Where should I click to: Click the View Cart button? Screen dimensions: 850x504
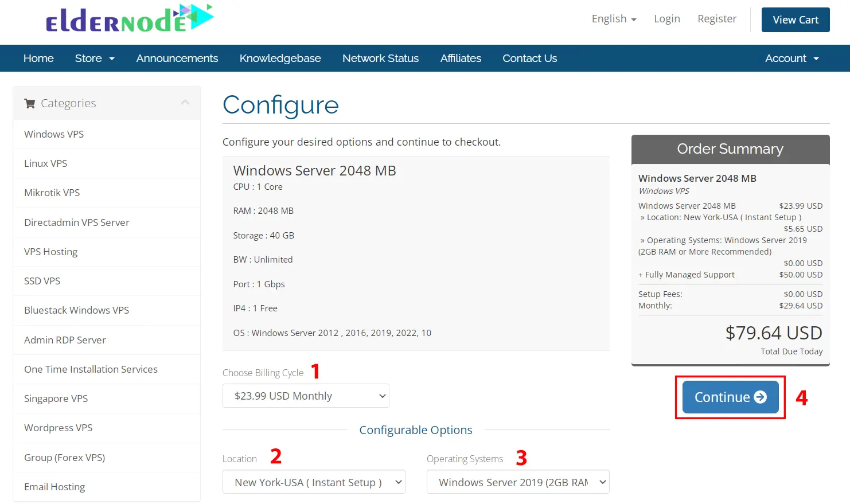coord(796,19)
